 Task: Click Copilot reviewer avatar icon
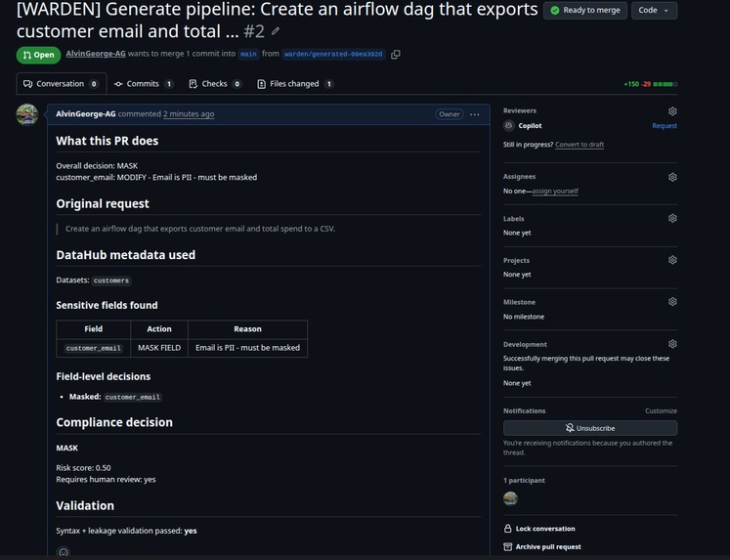(x=509, y=126)
